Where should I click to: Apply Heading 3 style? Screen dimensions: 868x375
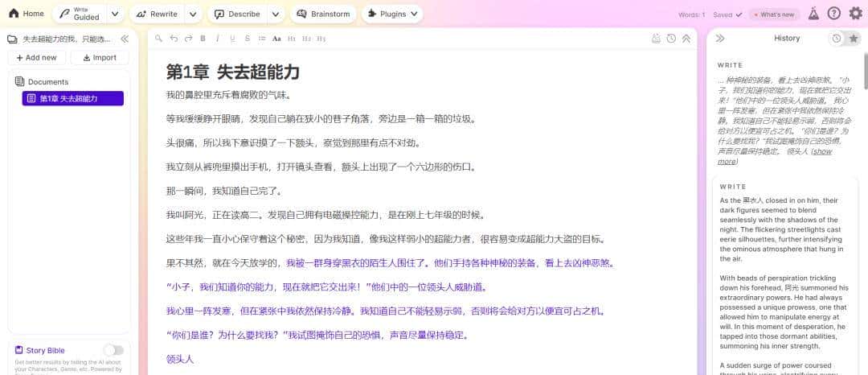(321, 38)
